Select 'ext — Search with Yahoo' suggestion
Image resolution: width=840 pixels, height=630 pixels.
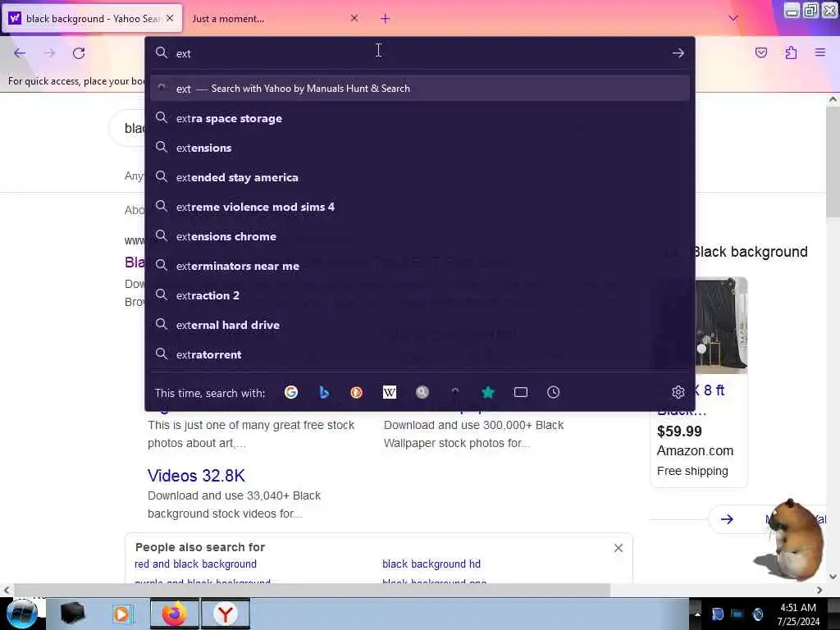pyautogui.click(x=419, y=89)
